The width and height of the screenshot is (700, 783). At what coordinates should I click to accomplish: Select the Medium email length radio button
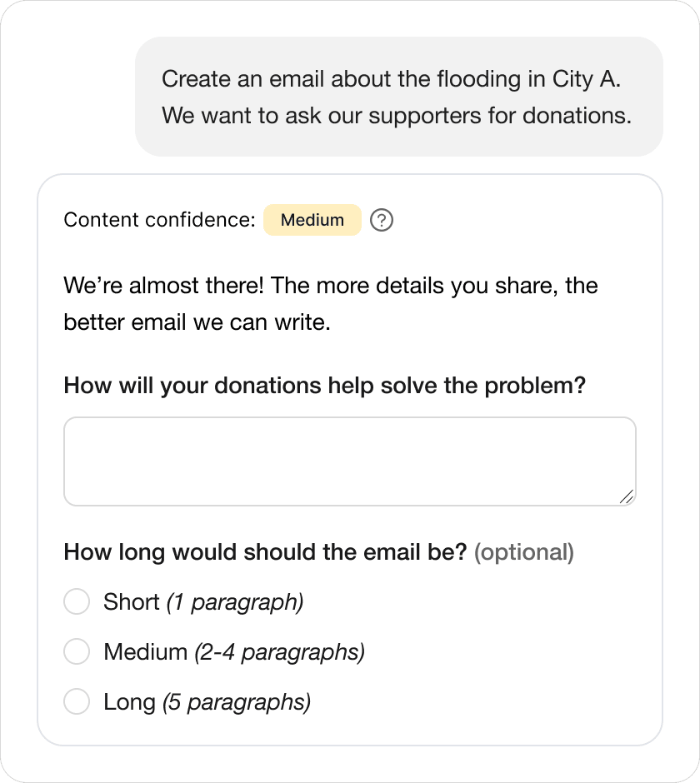(x=77, y=651)
